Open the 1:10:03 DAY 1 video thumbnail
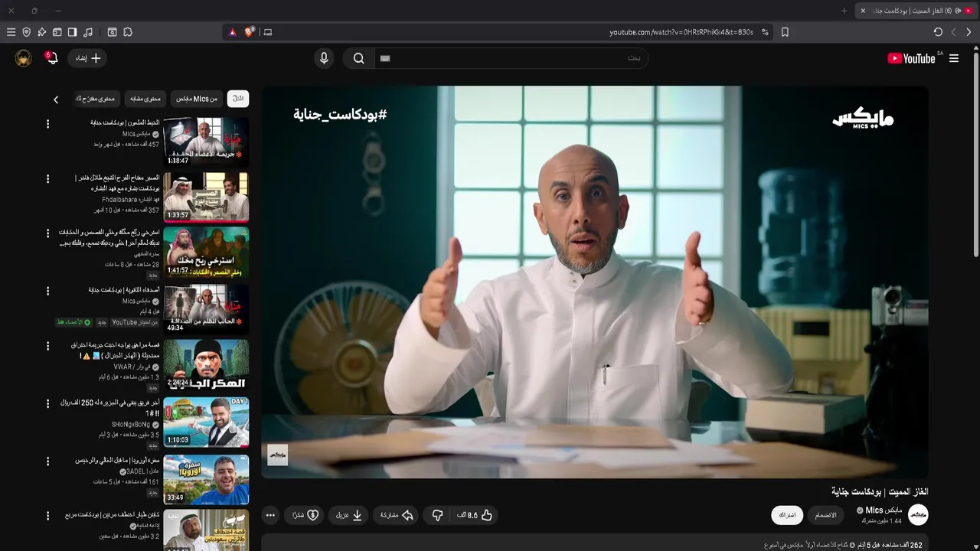980x551 pixels. click(206, 422)
